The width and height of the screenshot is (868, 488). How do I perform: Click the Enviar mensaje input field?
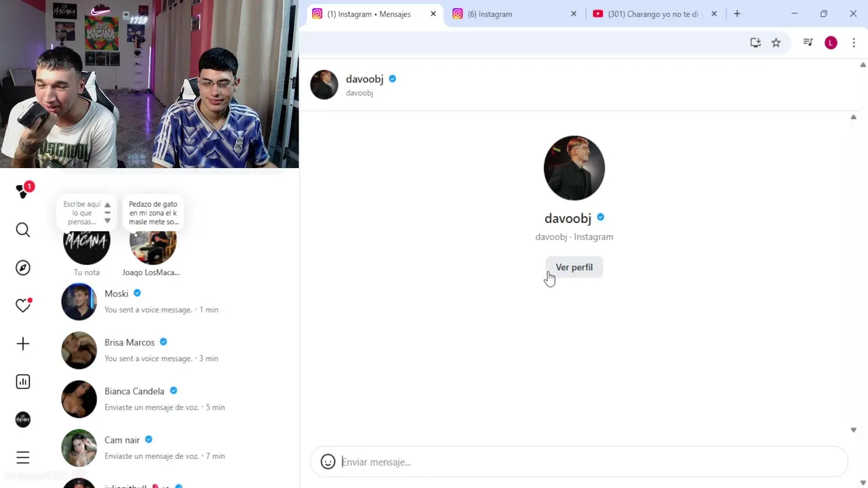(590, 462)
